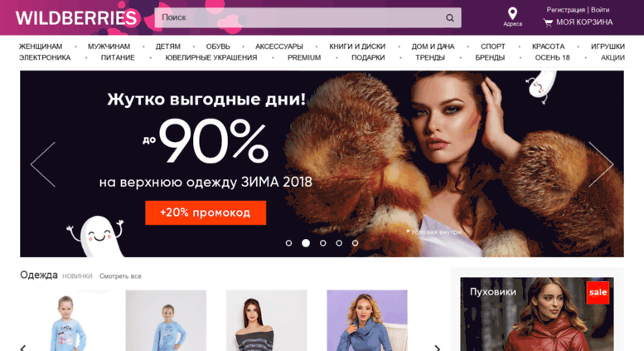This screenshot has height=351, width=644.
Task: Show previous banner with left arrow
Action: click(x=43, y=164)
